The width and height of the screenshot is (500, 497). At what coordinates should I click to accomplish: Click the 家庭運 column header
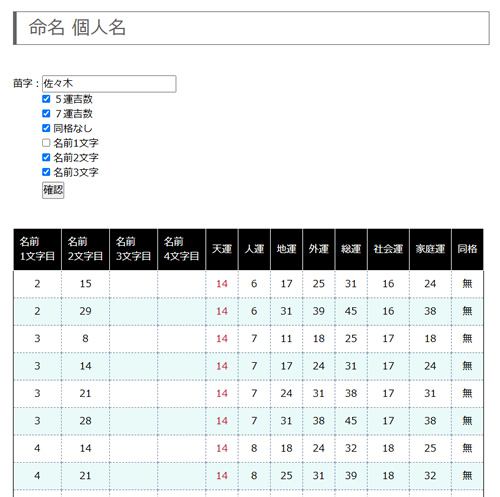(x=430, y=249)
